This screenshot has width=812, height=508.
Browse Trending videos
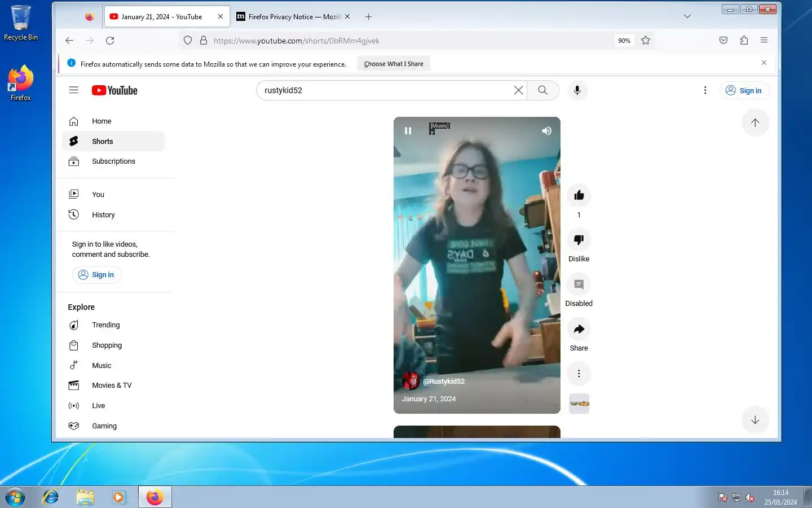[113, 325]
